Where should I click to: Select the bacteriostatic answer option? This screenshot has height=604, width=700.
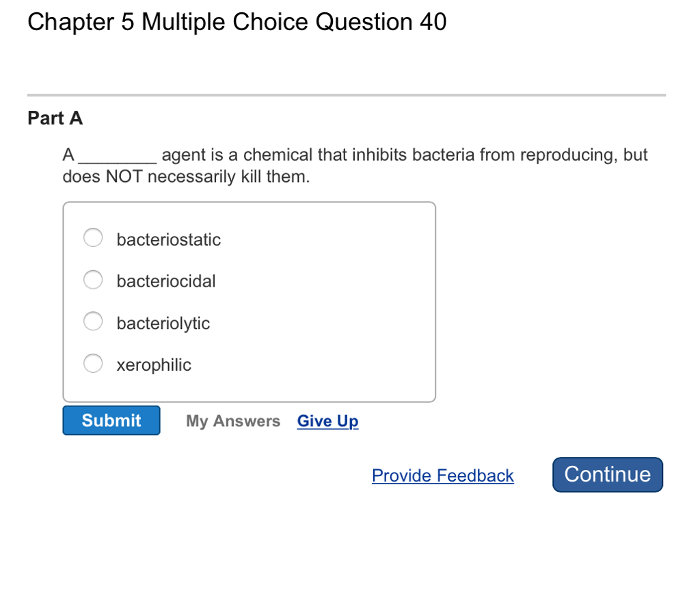pos(93,237)
